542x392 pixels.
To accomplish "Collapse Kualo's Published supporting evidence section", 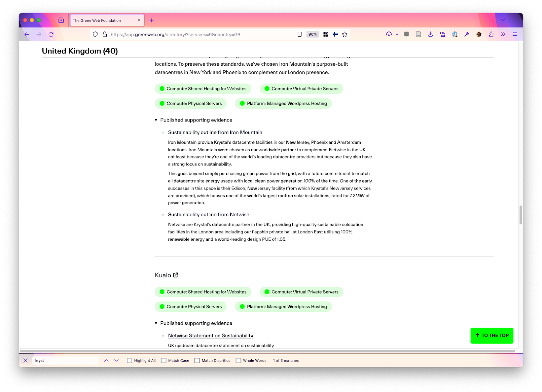I will coord(193,323).
